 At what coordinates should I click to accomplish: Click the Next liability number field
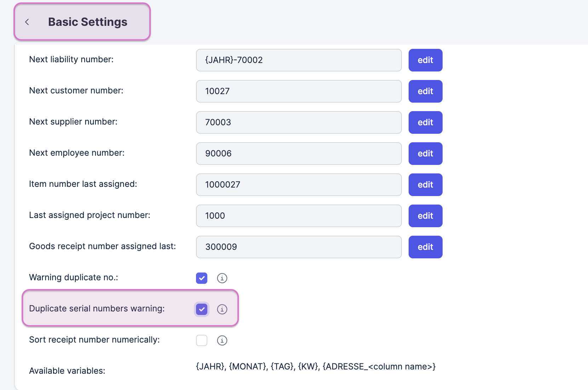(x=299, y=60)
